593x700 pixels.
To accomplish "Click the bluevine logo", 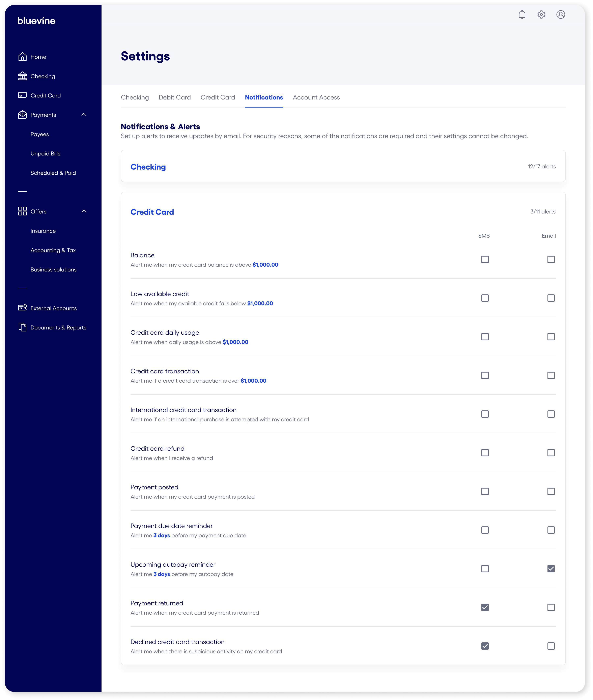I will [36, 21].
